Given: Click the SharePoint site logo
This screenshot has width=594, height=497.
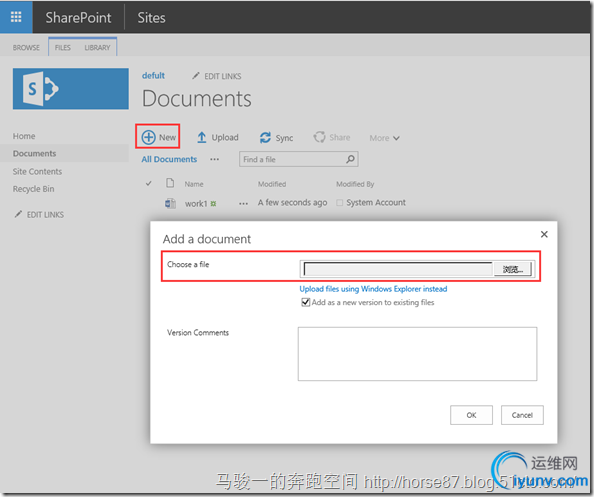Looking at the screenshot, I should point(70,89).
